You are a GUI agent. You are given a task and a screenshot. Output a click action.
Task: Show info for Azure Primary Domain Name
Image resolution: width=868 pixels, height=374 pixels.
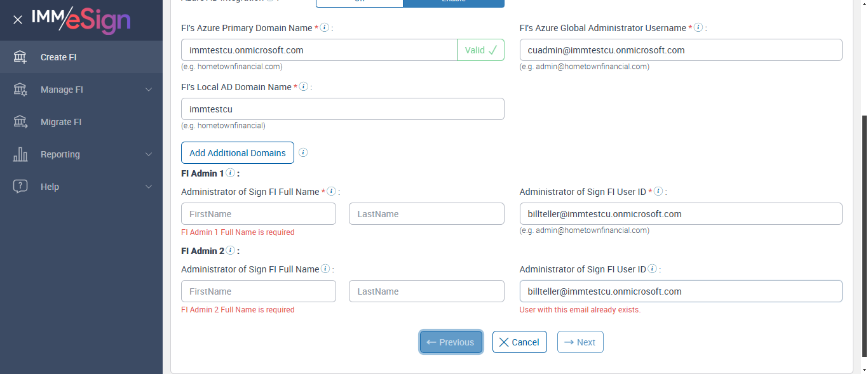pyautogui.click(x=325, y=28)
